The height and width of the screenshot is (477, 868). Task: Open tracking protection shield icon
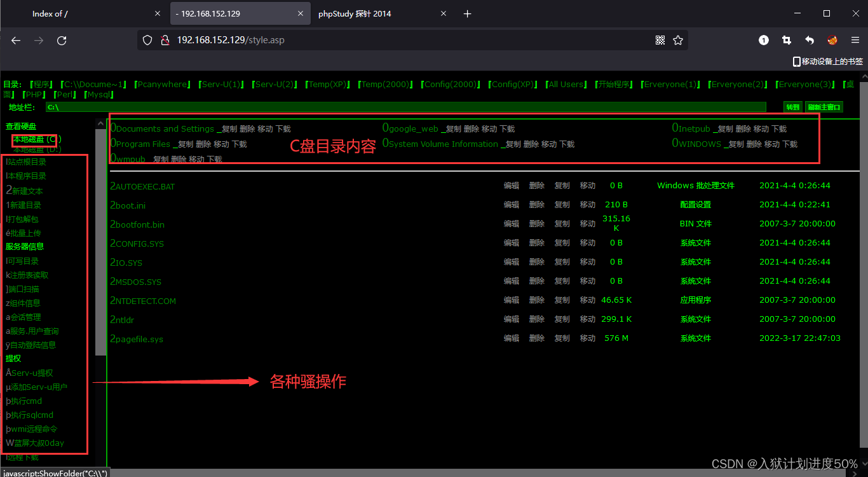point(147,40)
